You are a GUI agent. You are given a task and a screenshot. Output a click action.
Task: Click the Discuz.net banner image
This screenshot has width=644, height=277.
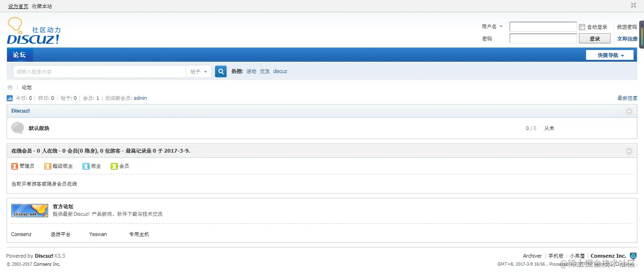coord(30,211)
